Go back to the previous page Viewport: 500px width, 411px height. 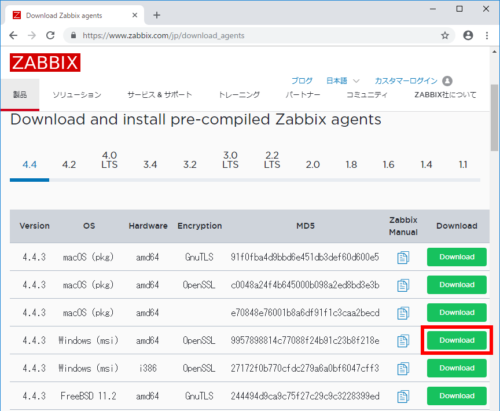point(13,35)
